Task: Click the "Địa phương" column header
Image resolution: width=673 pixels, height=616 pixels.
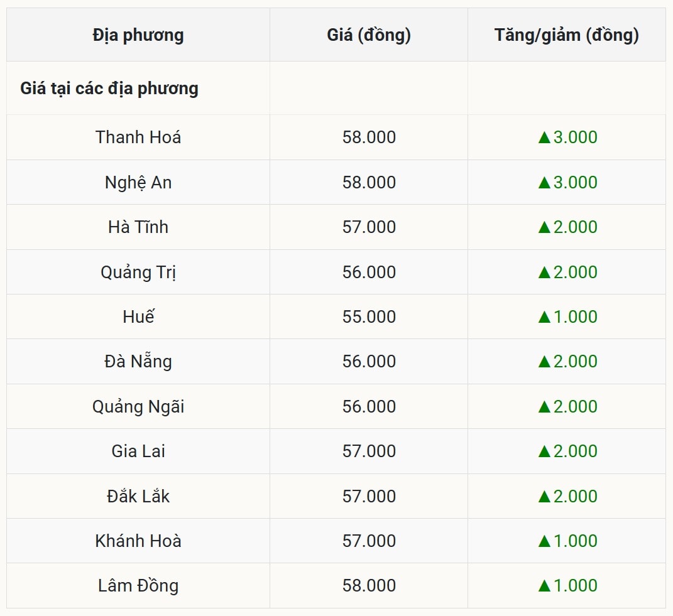Action: 138,35
